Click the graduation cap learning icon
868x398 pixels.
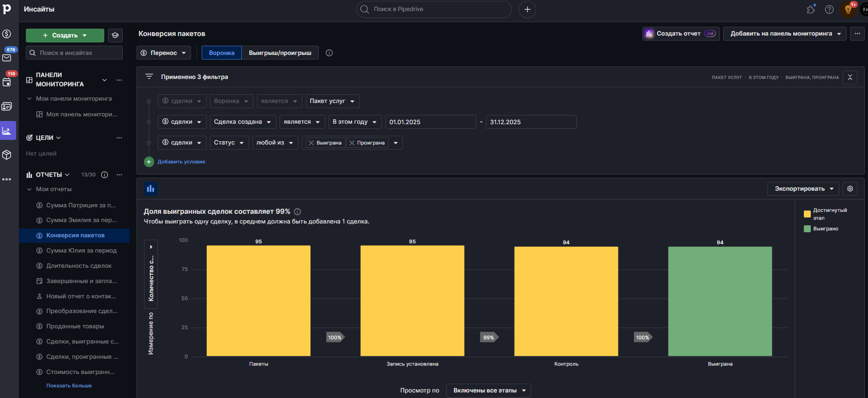[x=115, y=36]
